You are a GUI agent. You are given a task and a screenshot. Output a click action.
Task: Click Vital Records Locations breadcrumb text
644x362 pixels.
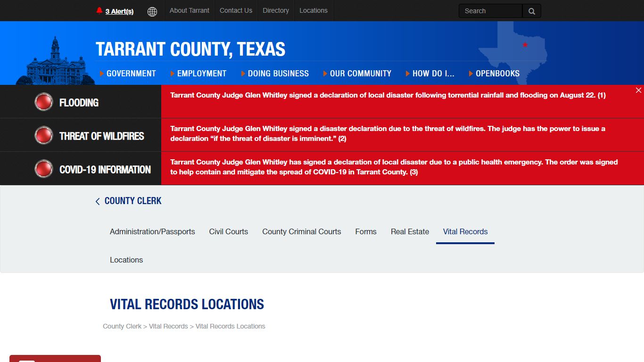231,326
